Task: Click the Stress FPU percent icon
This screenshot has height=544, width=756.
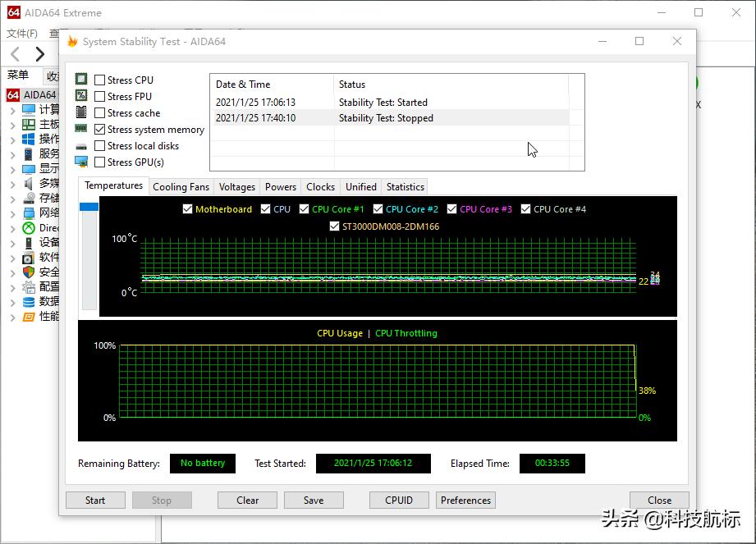Action: (x=80, y=96)
